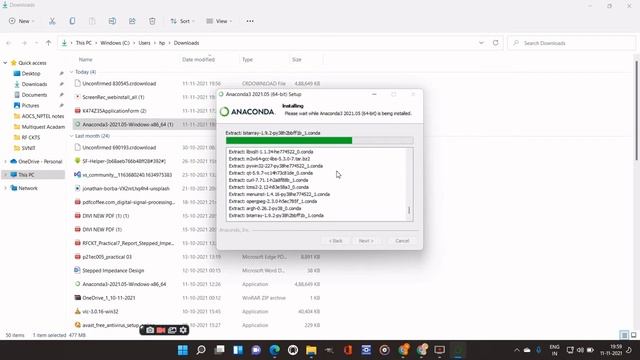Select file 'OneDrive_1_10-11-2021' archive

(109, 298)
